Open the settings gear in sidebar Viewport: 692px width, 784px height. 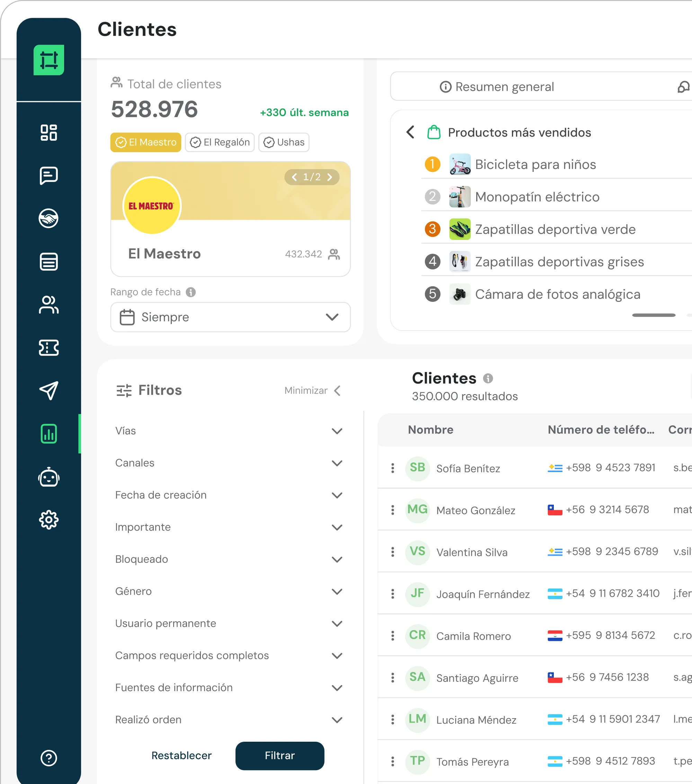point(49,520)
